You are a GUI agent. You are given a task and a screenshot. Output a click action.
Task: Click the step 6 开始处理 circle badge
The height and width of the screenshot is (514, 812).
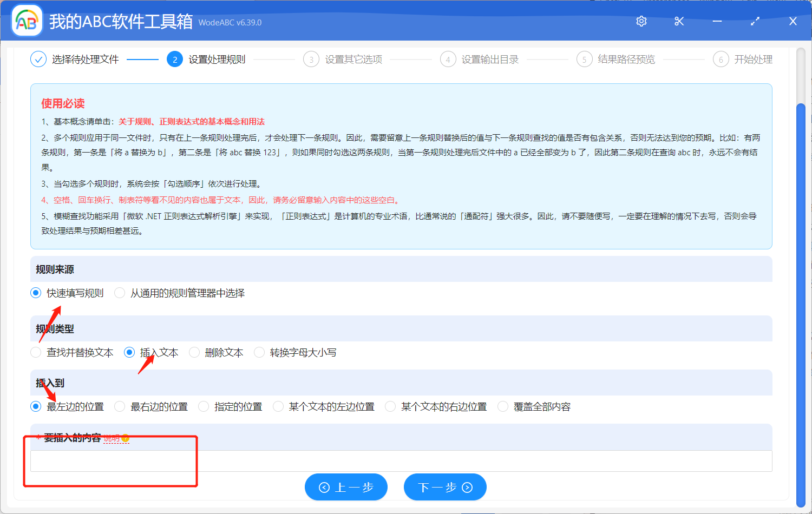coord(721,59)
